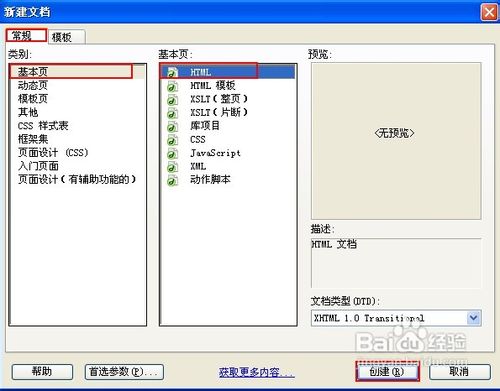Screen dimensions: 500x391
Task: Click the XML file icon
Action: [x=172, y=166]
